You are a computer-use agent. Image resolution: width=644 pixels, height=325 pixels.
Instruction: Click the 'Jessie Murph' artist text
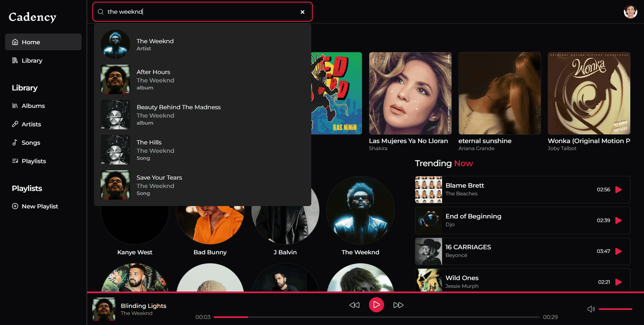pos(462,286)
